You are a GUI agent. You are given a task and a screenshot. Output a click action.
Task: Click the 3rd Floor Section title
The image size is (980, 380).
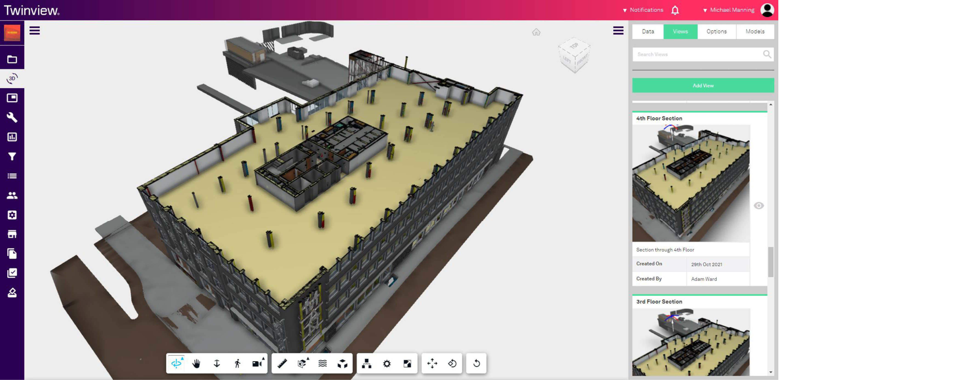659,302
